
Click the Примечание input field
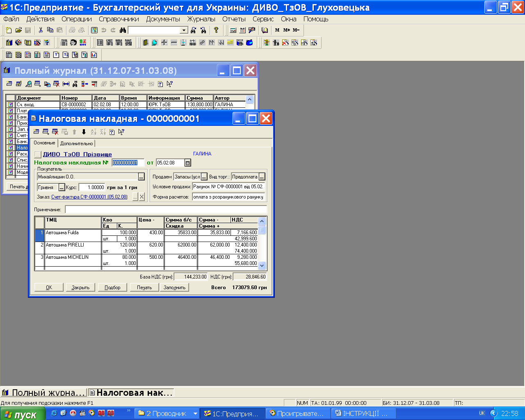point(166,210)
